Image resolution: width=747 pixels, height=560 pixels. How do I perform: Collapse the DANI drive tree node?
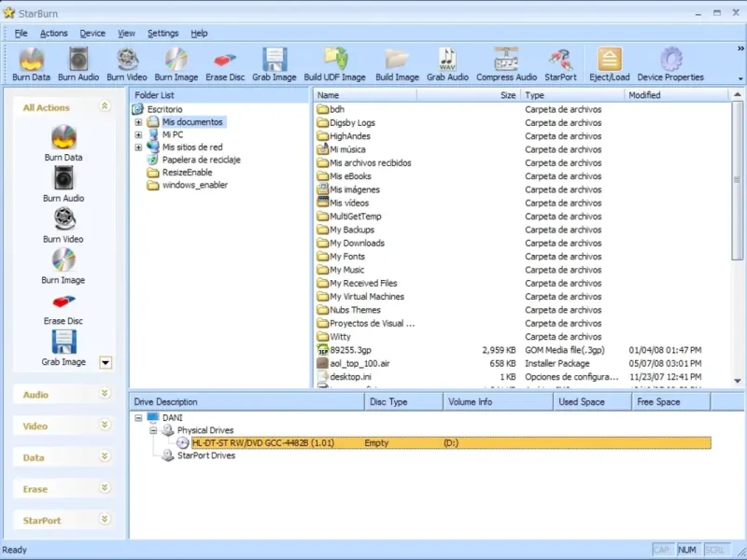[x=138, y=418]
